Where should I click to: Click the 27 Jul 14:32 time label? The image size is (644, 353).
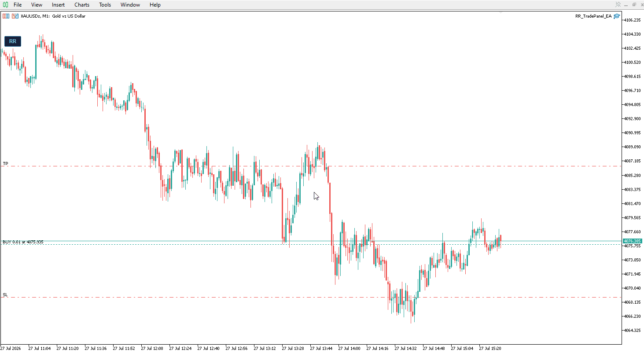click(x=405, y=349)
